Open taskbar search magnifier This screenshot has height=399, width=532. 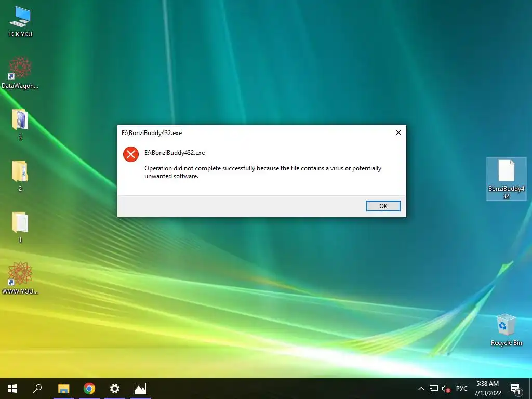(37, 389)
